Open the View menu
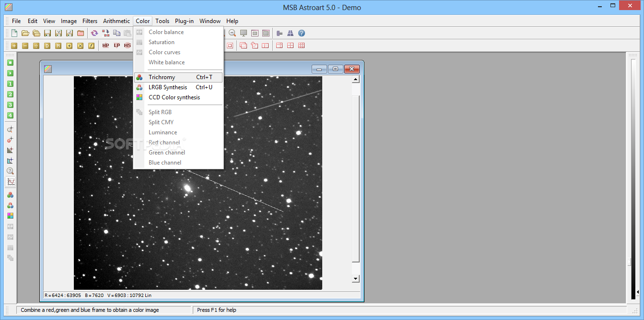644x320 pixels. (49, 21)
